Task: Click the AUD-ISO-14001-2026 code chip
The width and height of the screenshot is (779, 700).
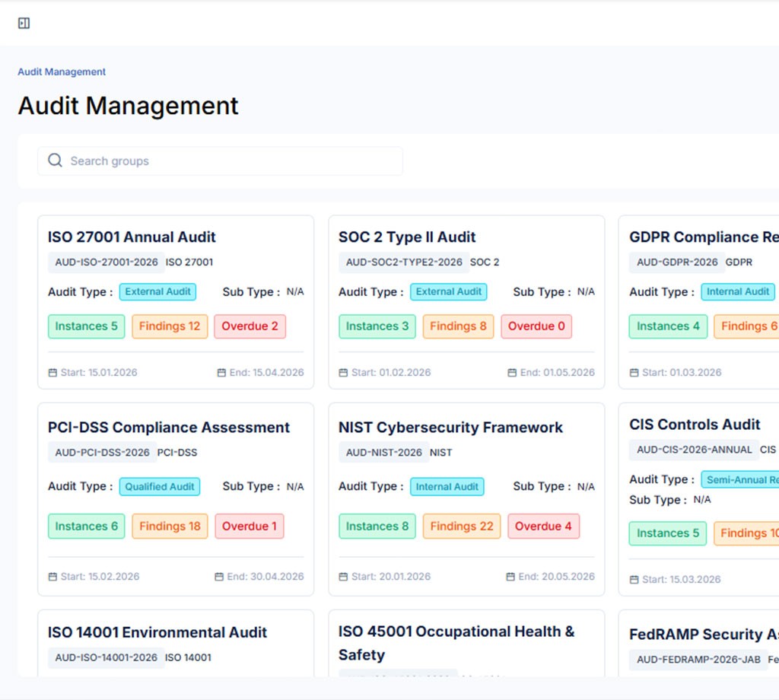Action: (x=107, y=657)
